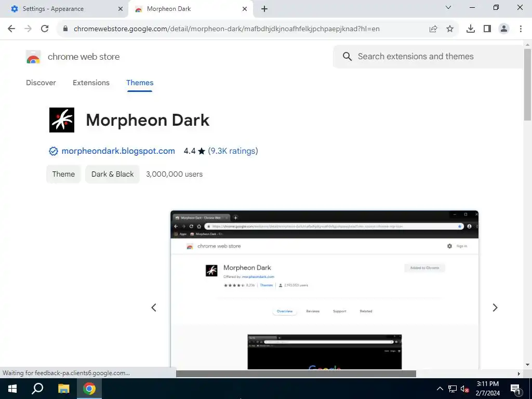Click the verified publisher badge icon
This screenshot has height=399, width=532.
coord(54,151)
